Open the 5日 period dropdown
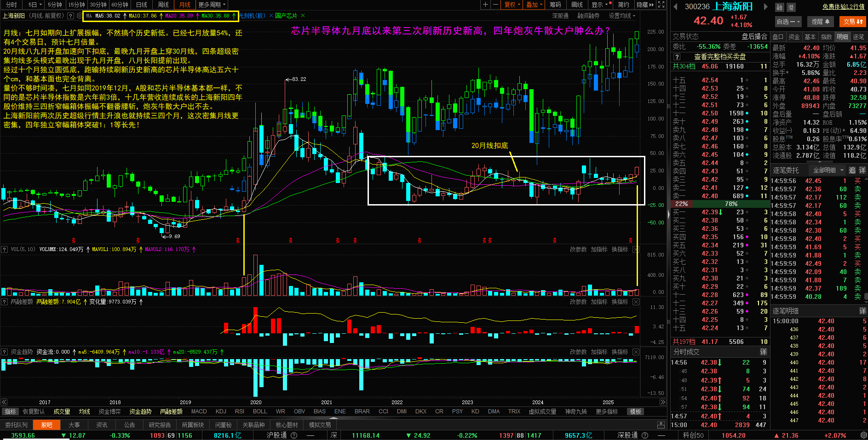Image resolution: width=868 pixels, height=440 pixels. tap(34, 5)
